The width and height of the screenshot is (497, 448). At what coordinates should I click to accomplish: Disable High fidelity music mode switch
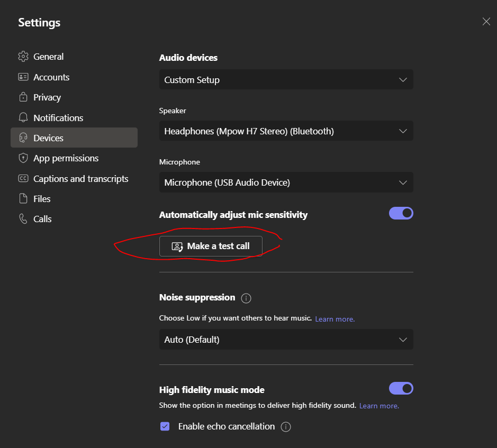click(x=401, y=389)
